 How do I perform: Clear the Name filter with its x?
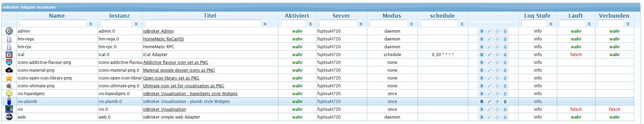pyautogui.click(x=91, y=24)
